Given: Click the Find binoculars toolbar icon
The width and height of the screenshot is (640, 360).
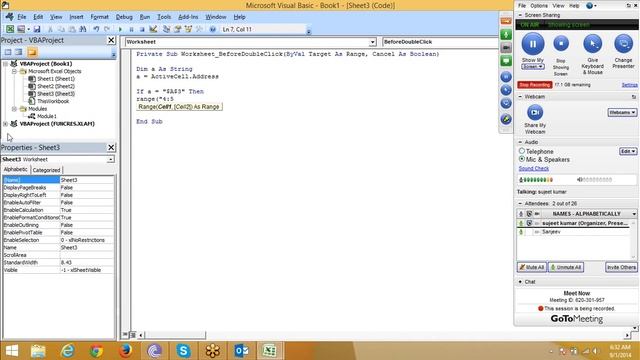Looking at the screenshot, I should (83, 29).
